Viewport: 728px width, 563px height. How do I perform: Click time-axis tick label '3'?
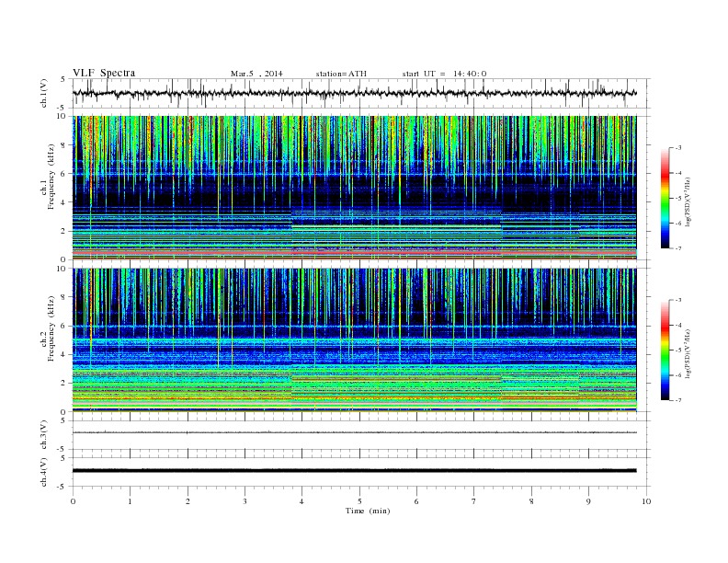[x=245, y=501]
